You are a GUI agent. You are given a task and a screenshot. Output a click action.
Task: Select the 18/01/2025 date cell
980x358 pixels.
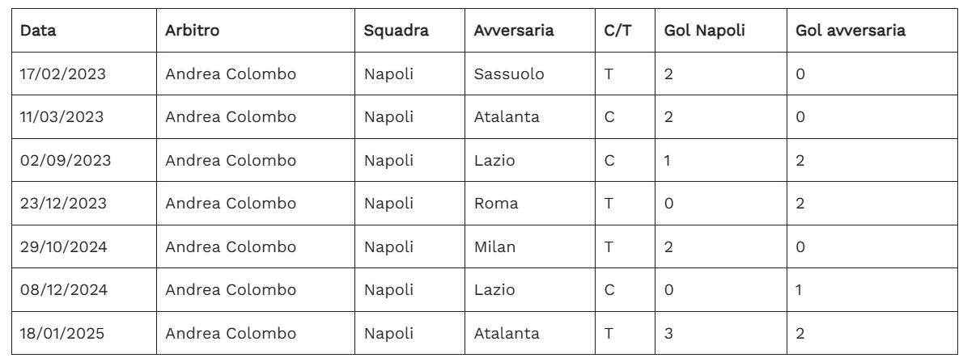coord(63,333)
